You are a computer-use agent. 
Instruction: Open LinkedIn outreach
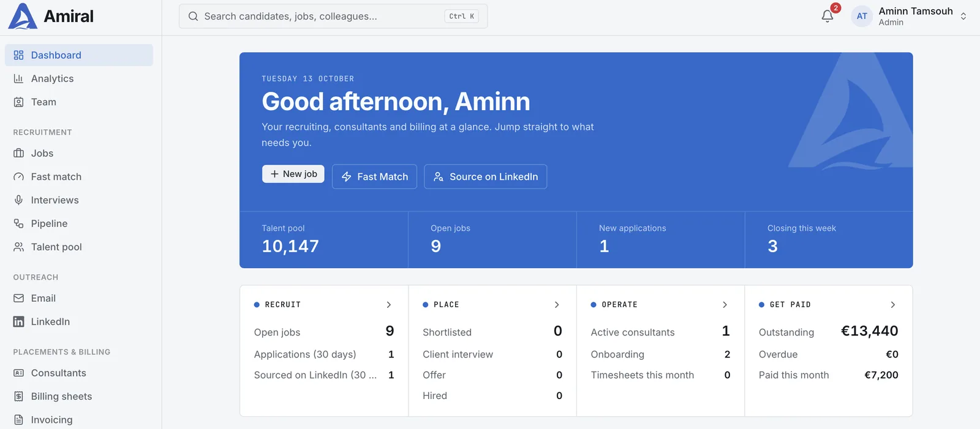tap(79, 322)
